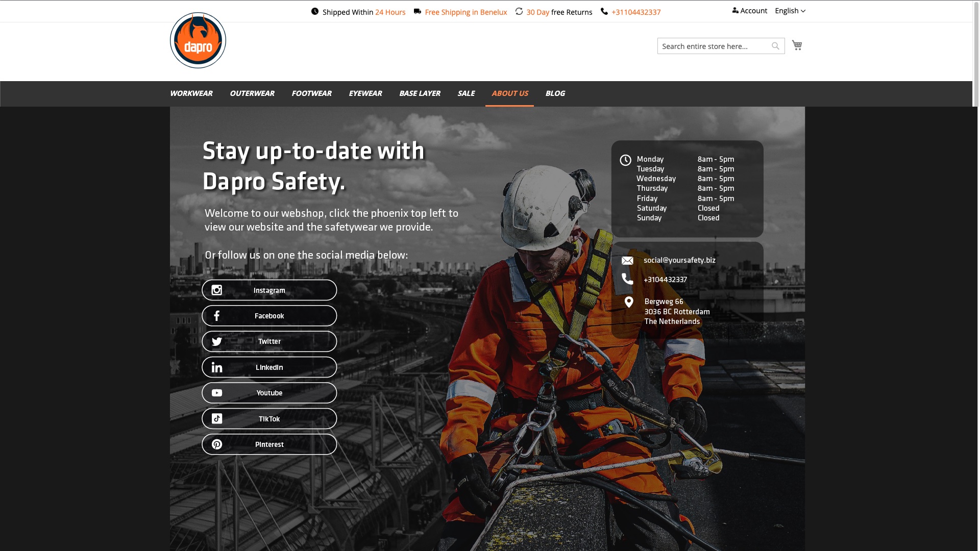The height and width of the screenshot is (551, 980).
Task: Click the search magnifier icon
Action: point(775,46)
